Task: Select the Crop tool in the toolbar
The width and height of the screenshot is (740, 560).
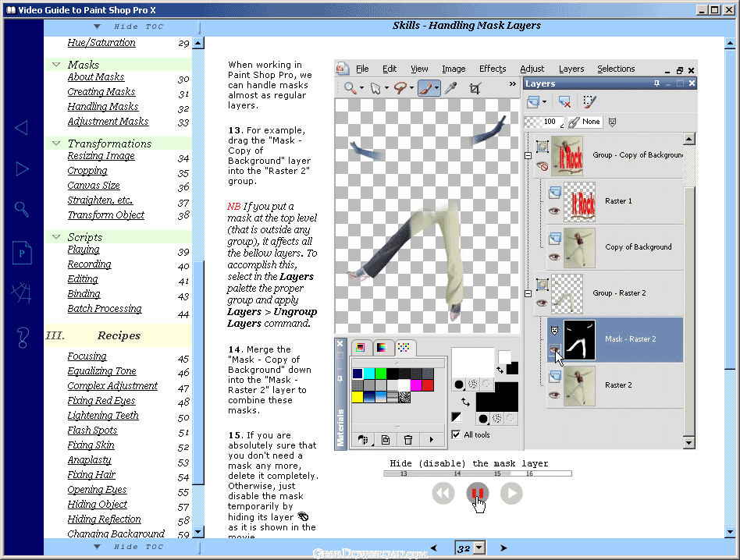Action: pyautogui.click(x=475, y=88)
